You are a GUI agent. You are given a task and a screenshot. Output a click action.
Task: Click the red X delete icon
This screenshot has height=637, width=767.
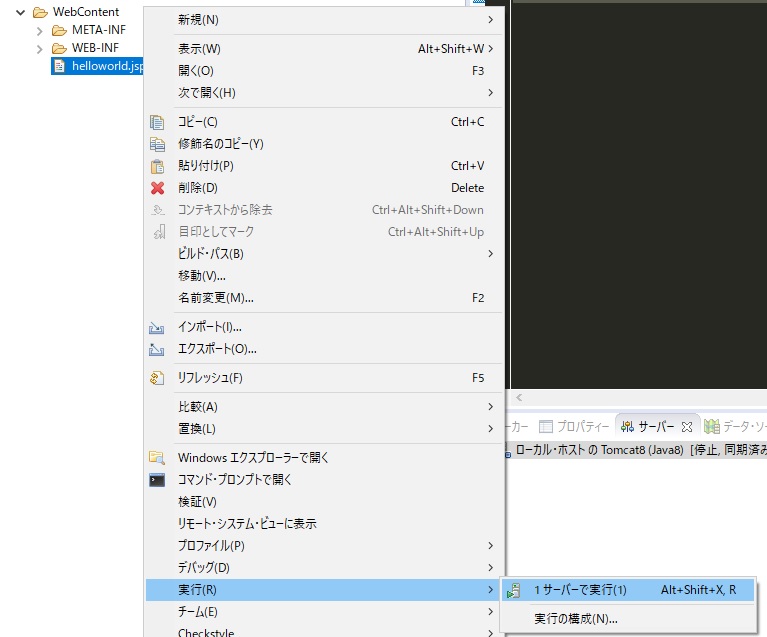(x=157, y=188)
